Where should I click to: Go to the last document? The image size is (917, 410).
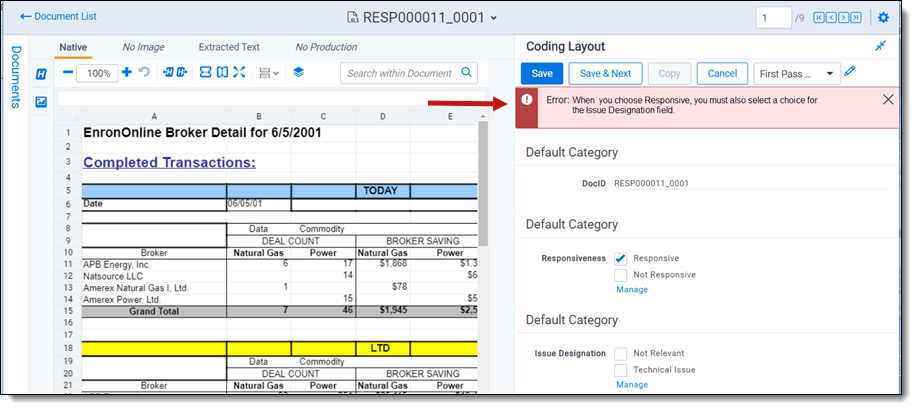click(x=856, y=17)
